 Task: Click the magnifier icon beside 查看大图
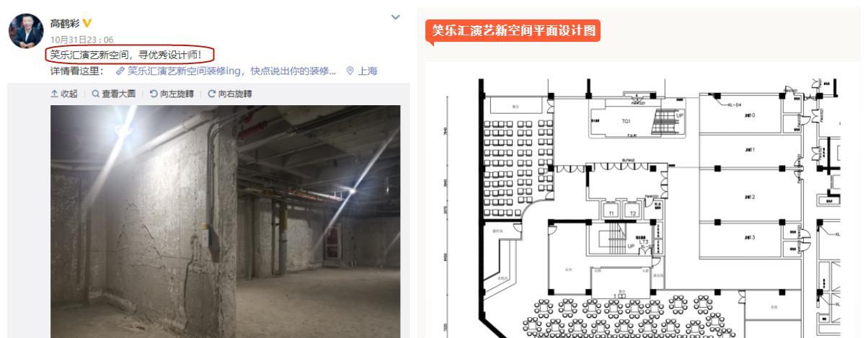pyautogui.click(x=95, y=94)
